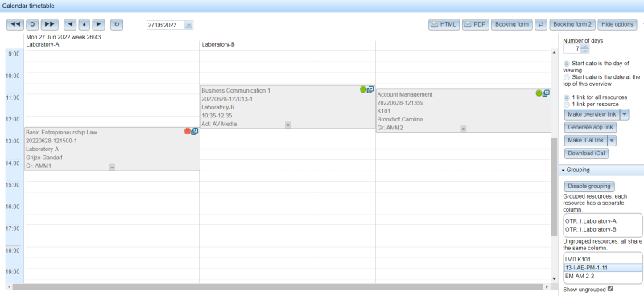The width and height of the screenshot is (644, 296).
Task: Open the Booking form
Action: tap(512, 25)
